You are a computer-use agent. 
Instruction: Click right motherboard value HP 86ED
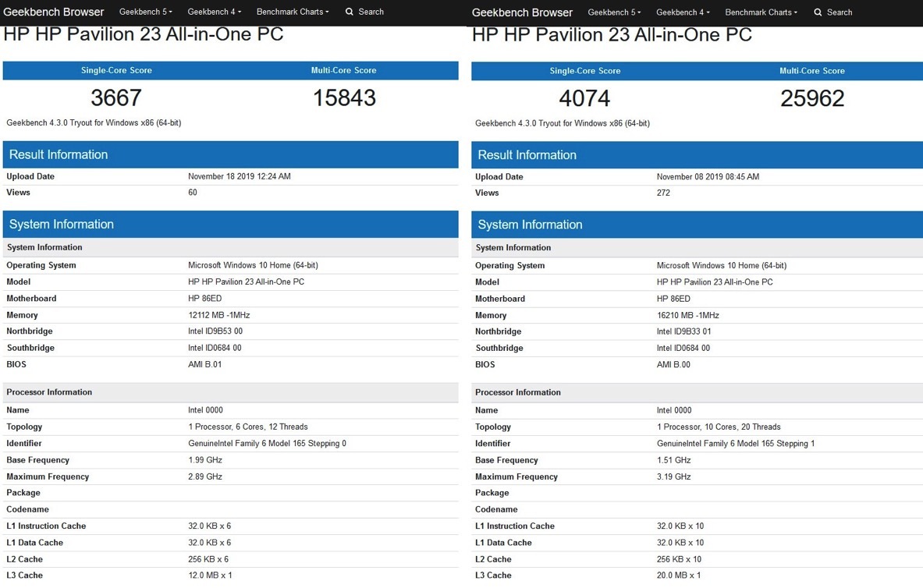[x=673, y=299]
